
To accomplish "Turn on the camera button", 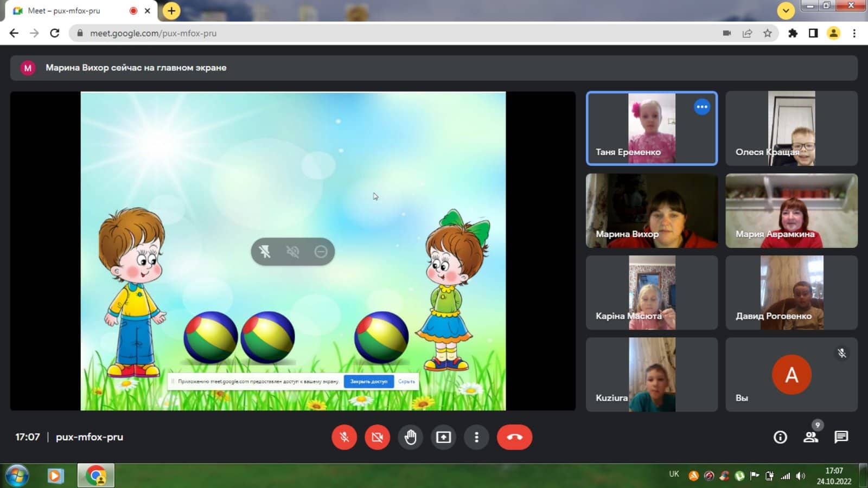I will coord(377,437).
